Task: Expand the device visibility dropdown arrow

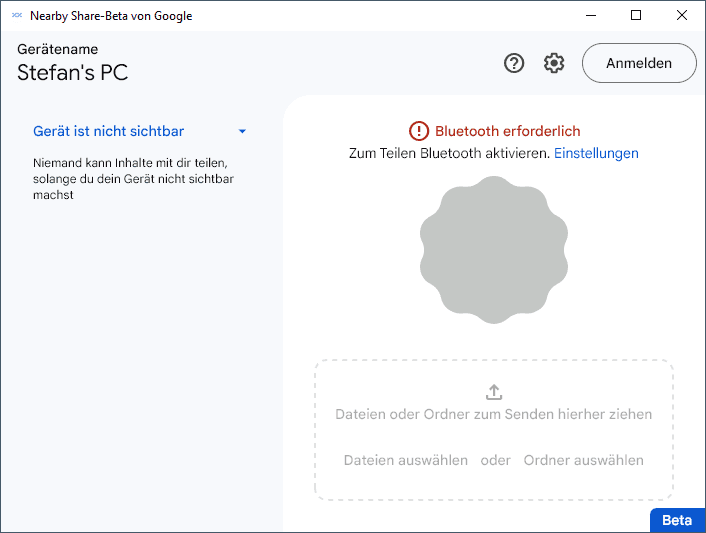Action: coord(242,131)
